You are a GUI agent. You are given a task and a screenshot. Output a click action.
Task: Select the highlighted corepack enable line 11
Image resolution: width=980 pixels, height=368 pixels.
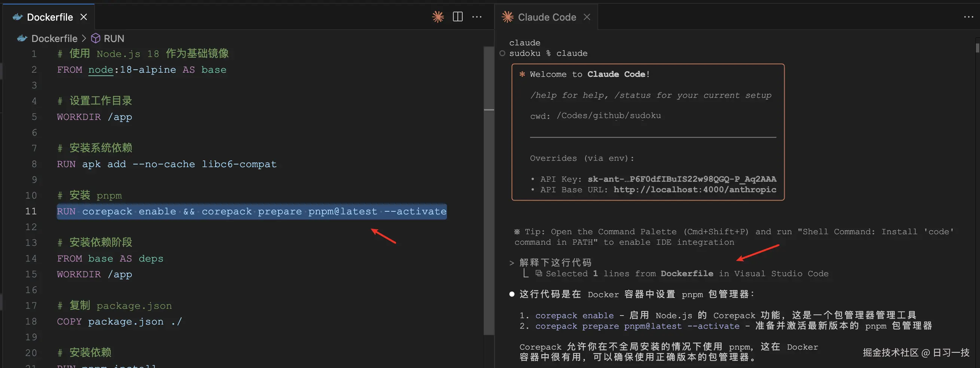pyautogui.click(x=251, y=211)
